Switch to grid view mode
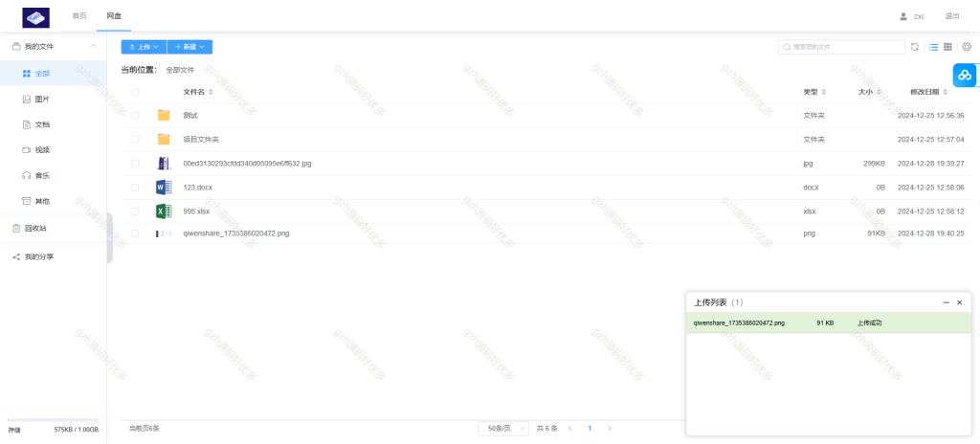 coord(947,47)
